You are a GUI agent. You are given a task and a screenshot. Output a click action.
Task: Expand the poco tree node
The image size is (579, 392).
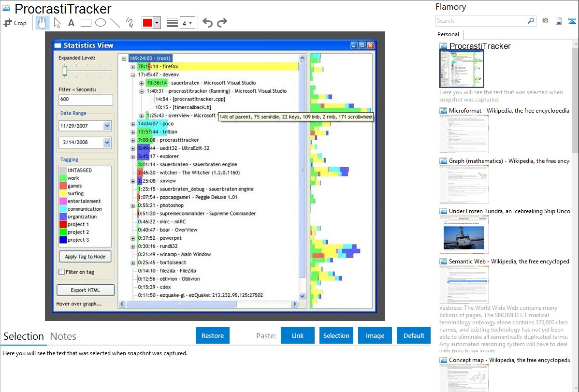[132, 124]
